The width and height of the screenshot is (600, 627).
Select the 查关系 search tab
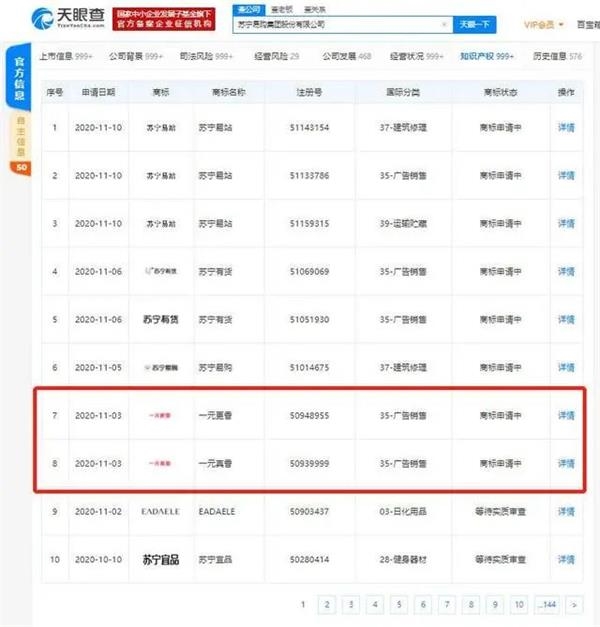(x=315, y=10)
